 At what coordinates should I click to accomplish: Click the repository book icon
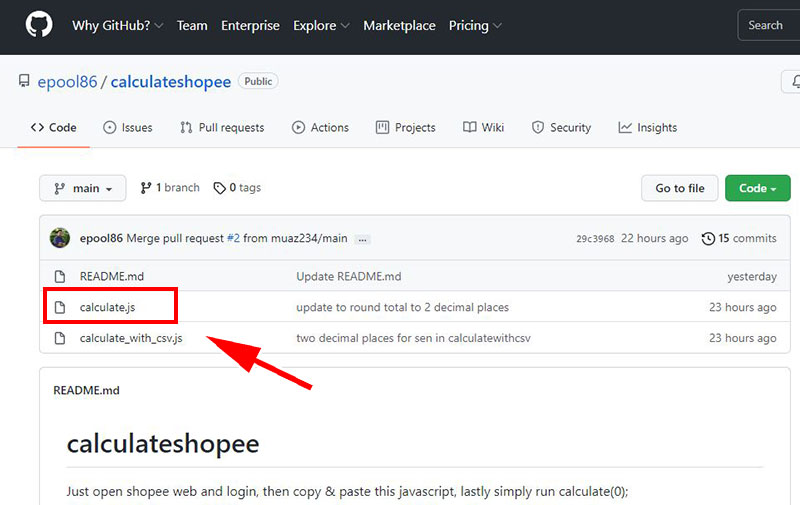(24, 81)
